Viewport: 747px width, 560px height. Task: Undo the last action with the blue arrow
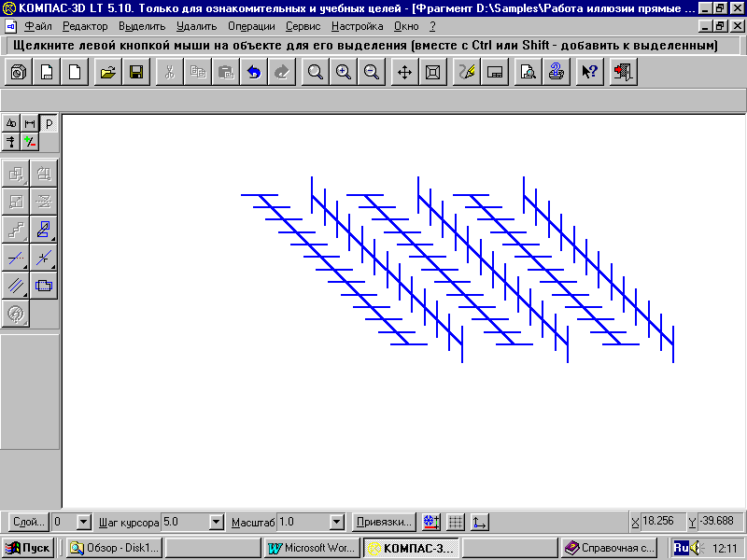point(254,72)
